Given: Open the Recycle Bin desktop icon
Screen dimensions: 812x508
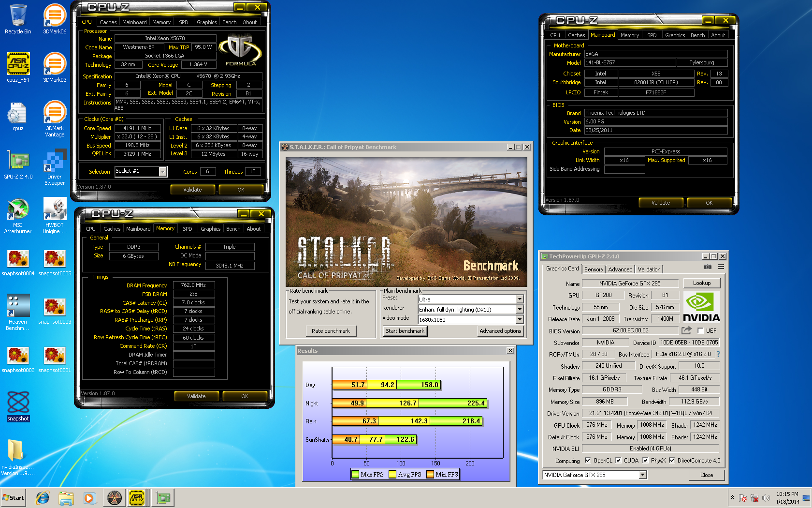Looking at the screenshot, I should click(18, 19).
